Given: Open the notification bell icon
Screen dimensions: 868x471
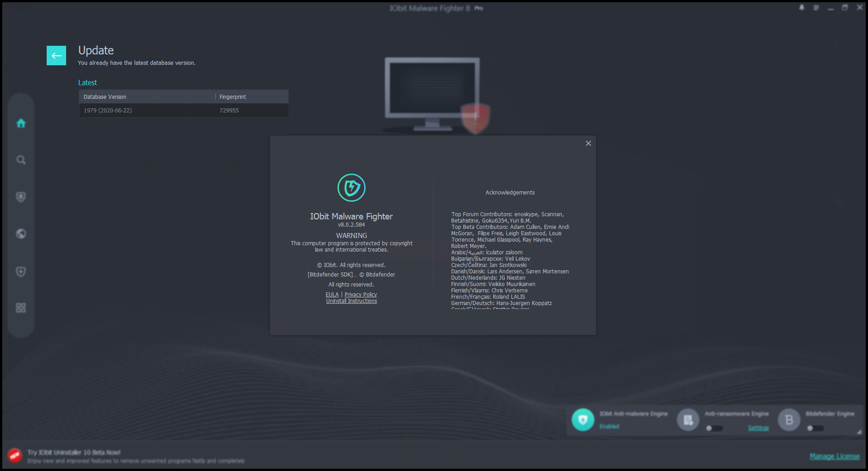Looking at the screenshot, I should 801,8.
